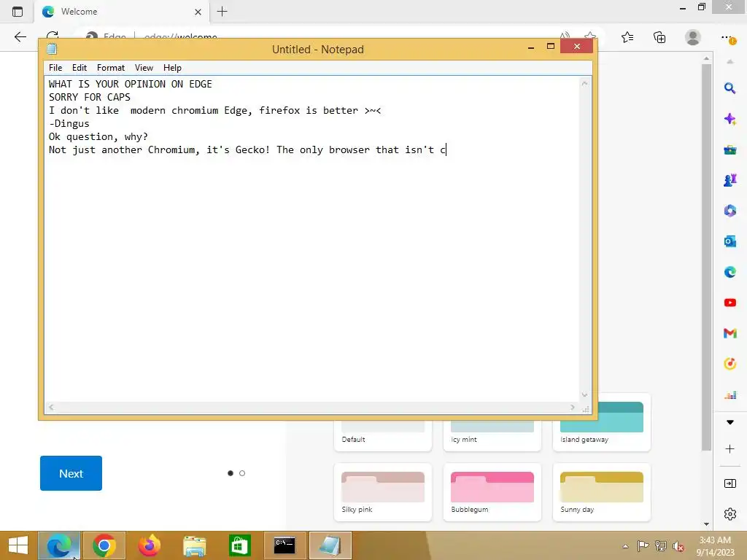Open Notepad File menu
The height and width of the screenshot is (560, 747).
tap(55, 68)
